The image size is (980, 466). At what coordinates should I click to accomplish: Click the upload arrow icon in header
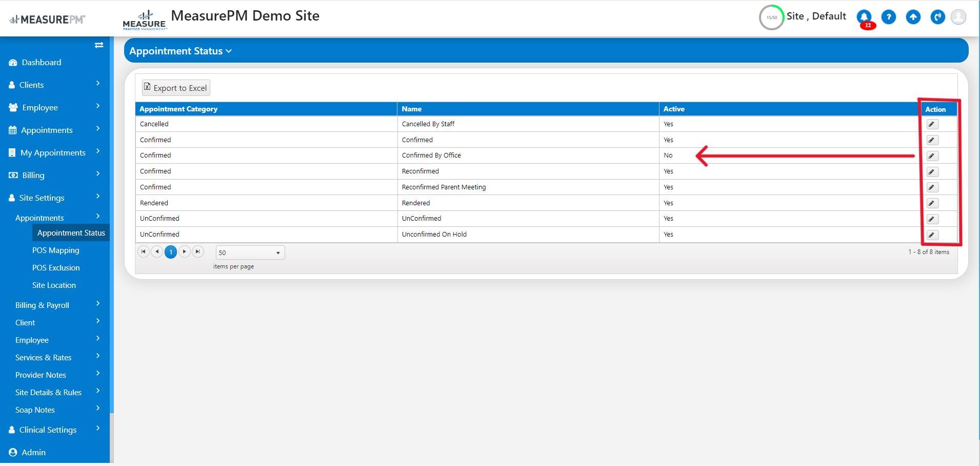[913, 17]
